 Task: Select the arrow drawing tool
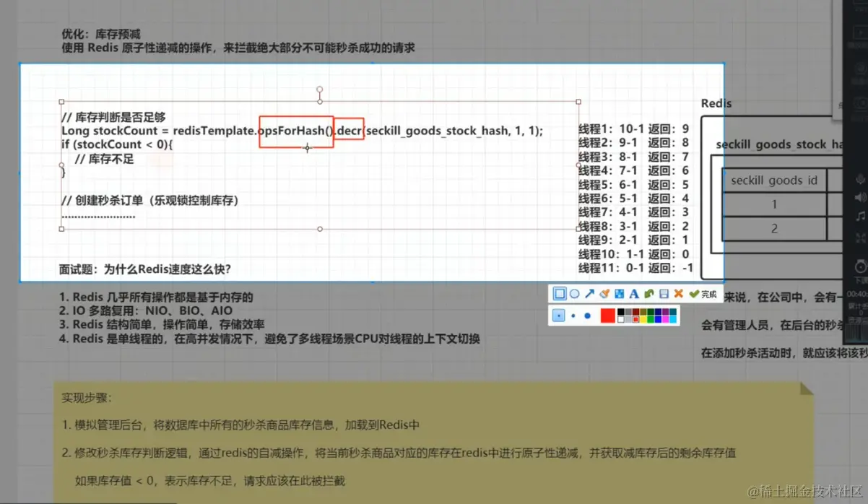point(590,293)
